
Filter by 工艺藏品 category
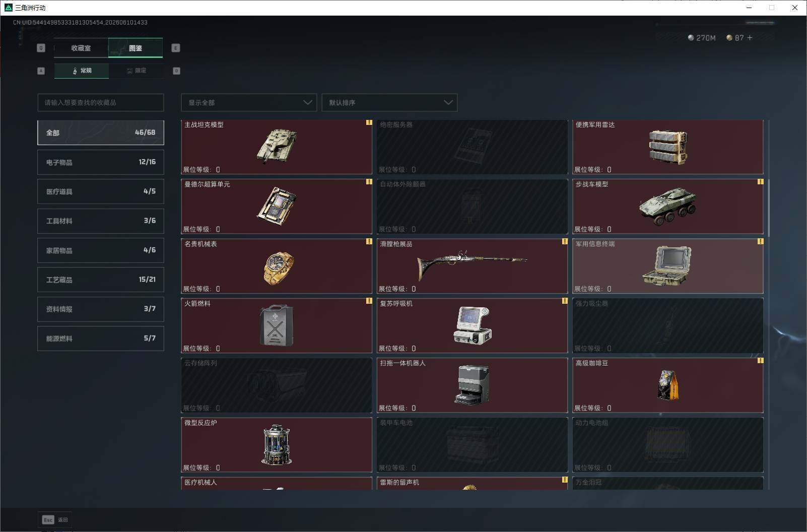point(101,280)
